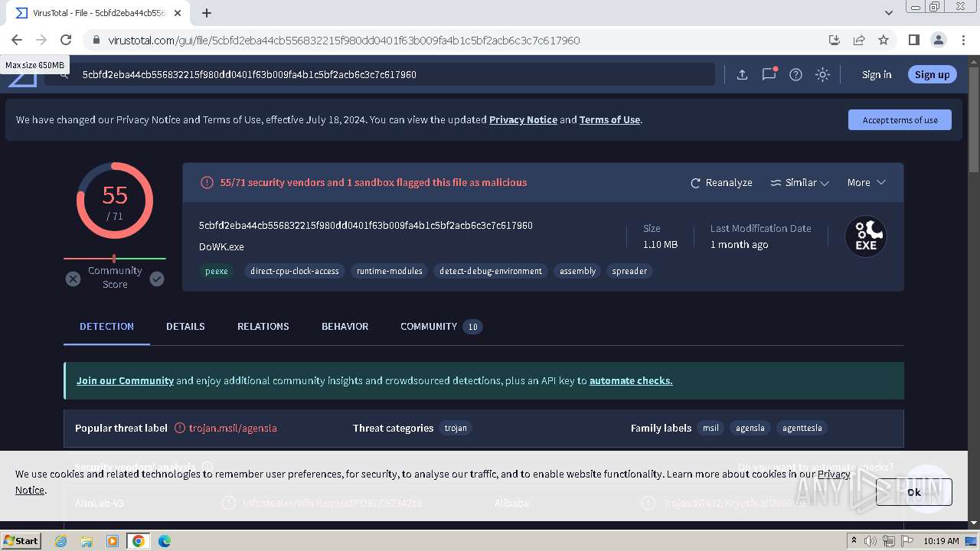980x551 pixels.
Task: Click the Chrome icon in taskbar
Action: coord(139,540)
